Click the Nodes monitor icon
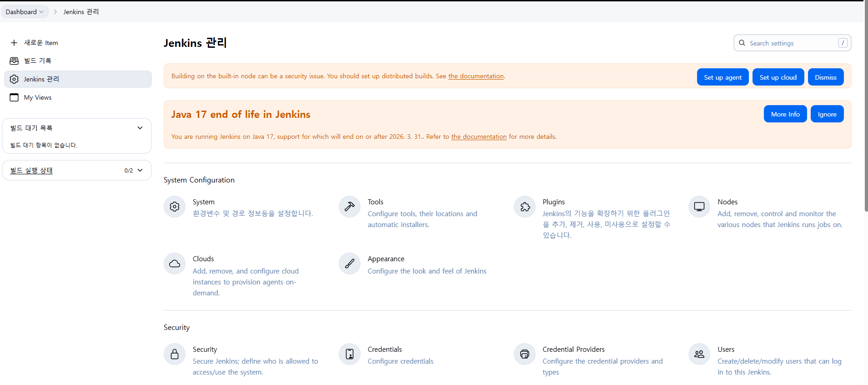 (x=699, y=207)
